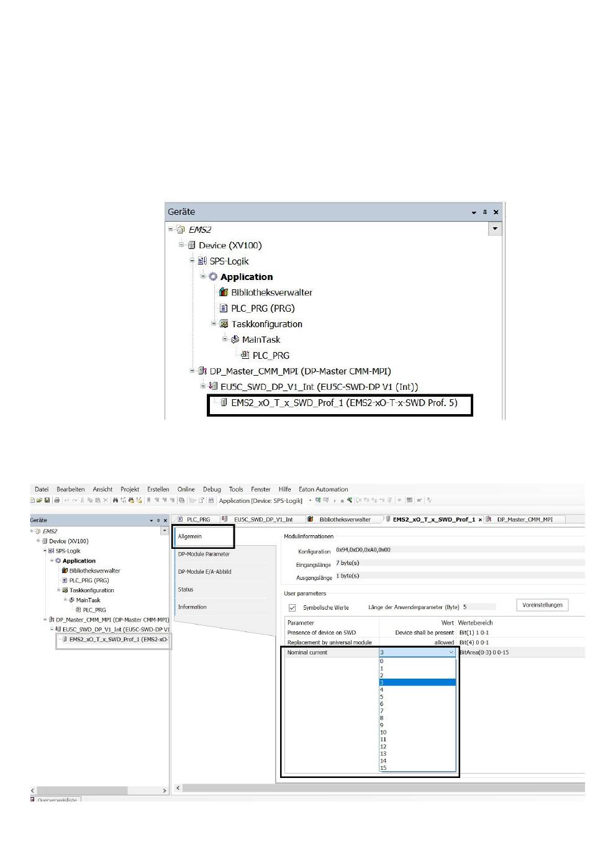590x868 pixels.
Task: Click the Taskkonfiguration icon in the enlarged Geräte panel
Action: (224, 324)
